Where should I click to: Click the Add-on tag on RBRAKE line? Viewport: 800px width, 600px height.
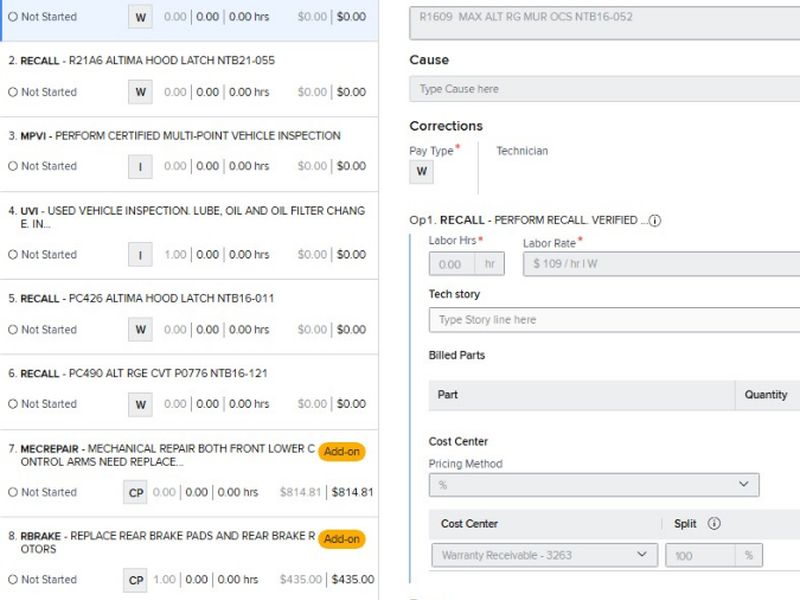coord(342,539)
